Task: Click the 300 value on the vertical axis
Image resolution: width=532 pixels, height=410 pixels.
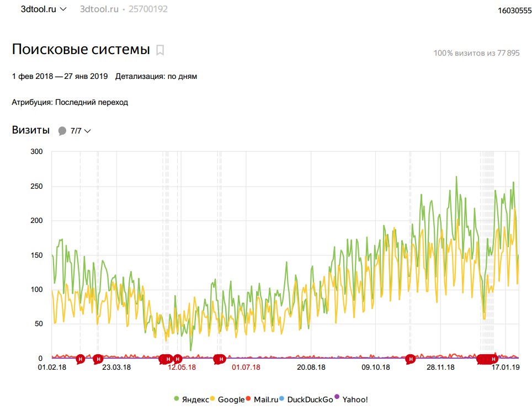Action: point(36,152)
